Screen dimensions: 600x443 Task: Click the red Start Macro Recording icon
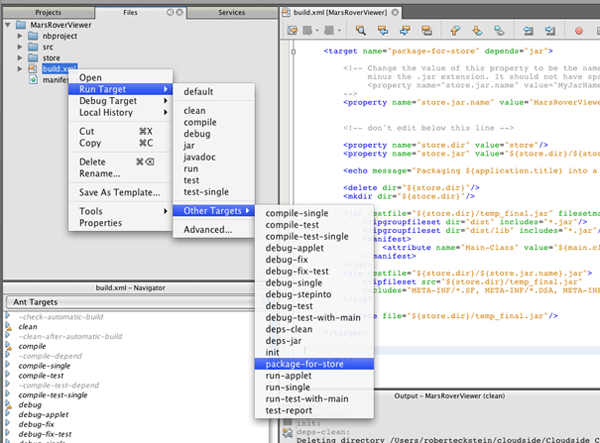click(x=579, y=32)
